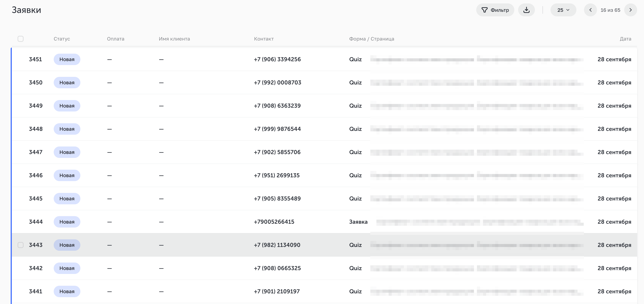Click the Имя клиента column header
The height and width of the screenshot is (304, 644).
point(174,39)
